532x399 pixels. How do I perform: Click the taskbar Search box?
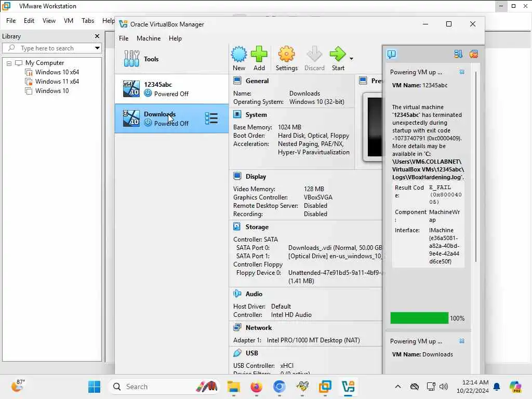[164, 387]
